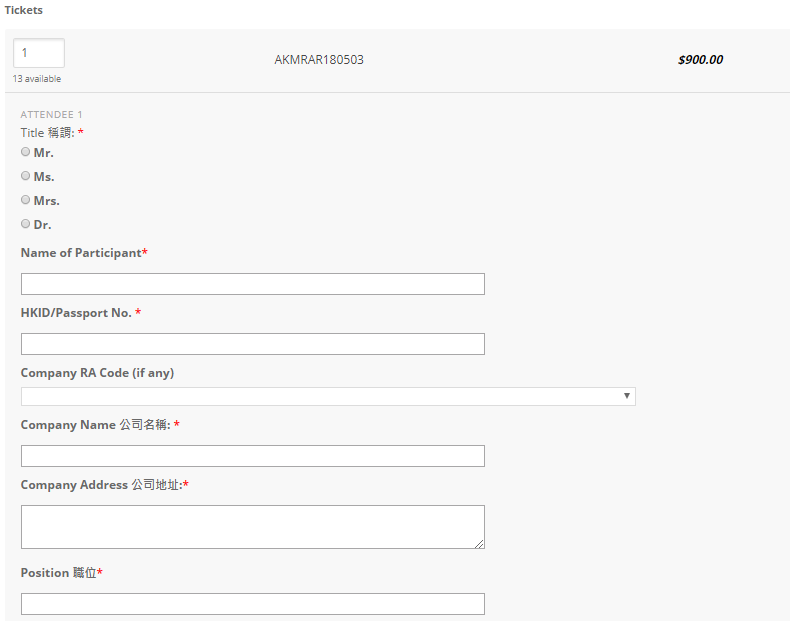Click the ATTENDEE 1 heading

[51, 115]
